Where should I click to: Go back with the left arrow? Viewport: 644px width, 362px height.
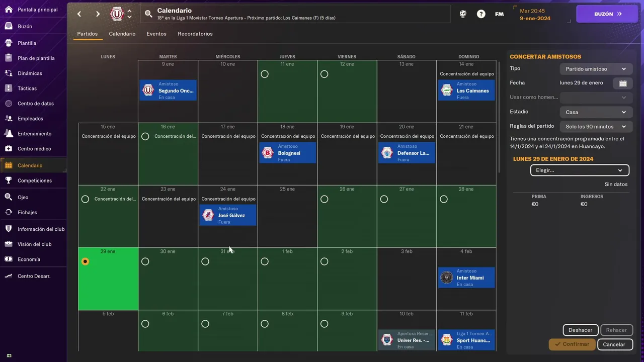[x=79, y=14]
